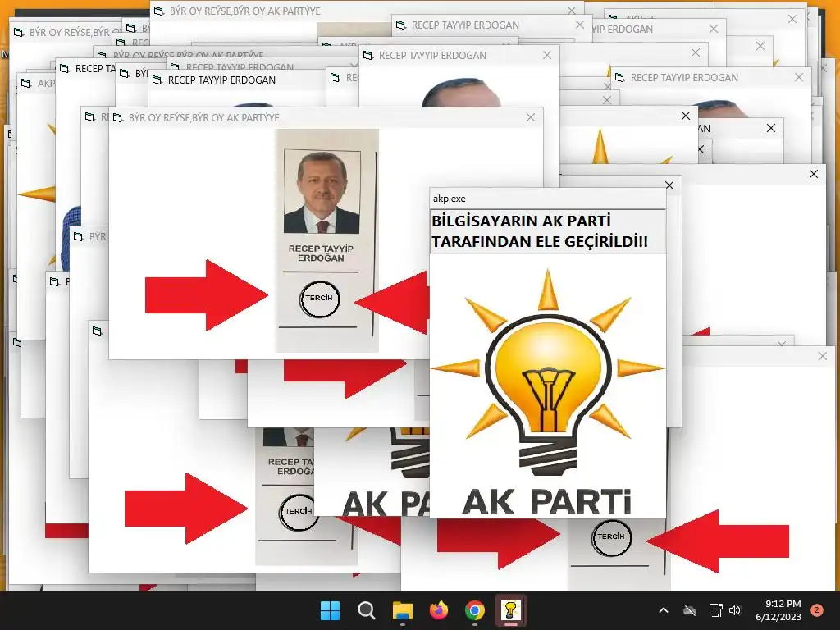
Task: Close the topmost 'BYR OY REYSE,BYR OY AK PARTYYE' window
Action: [572, 11]
